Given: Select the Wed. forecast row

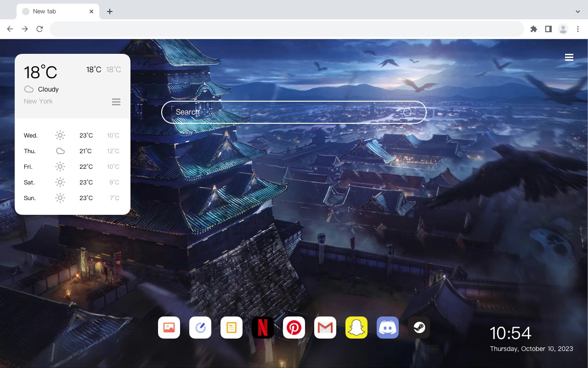Looking at the screenshot, I should pyautogui.click(x=72, y=135).
